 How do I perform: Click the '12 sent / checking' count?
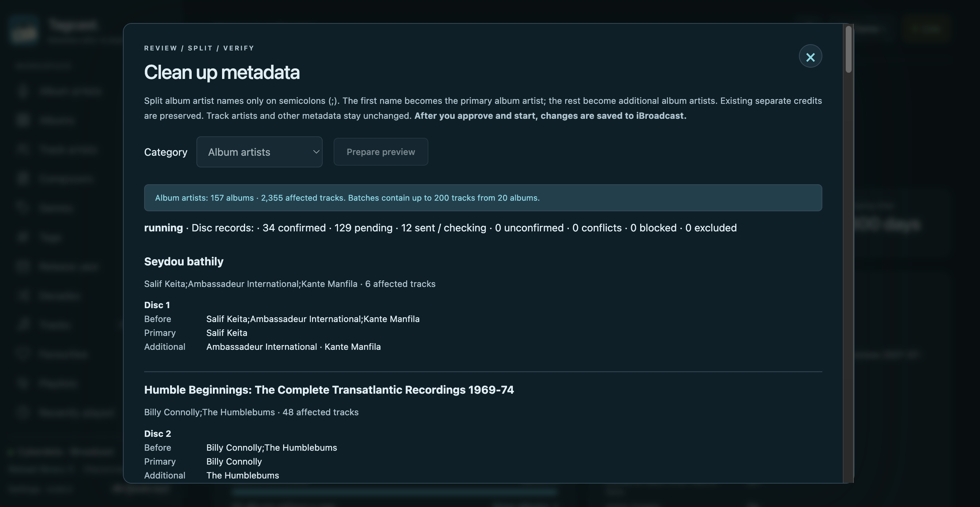(444, 228)
